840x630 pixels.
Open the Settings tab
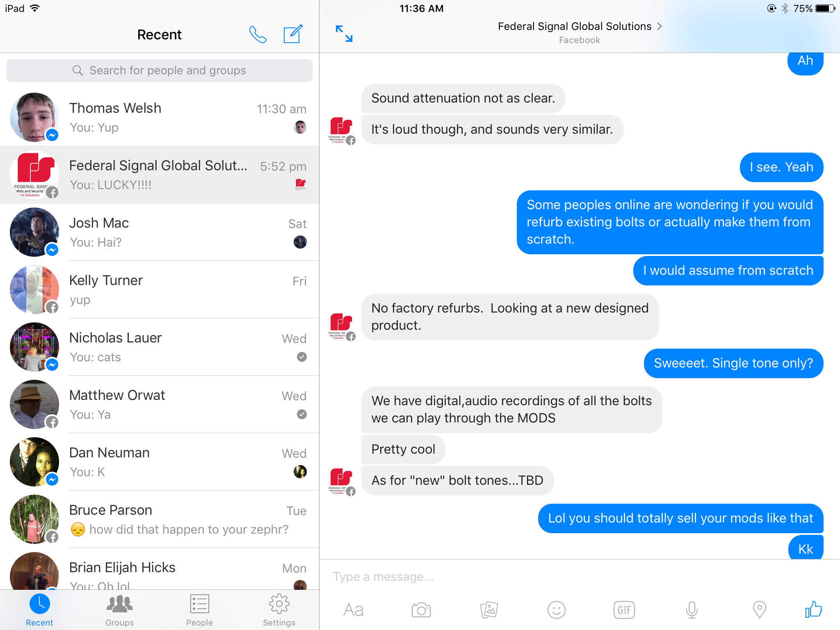[279, 610]
